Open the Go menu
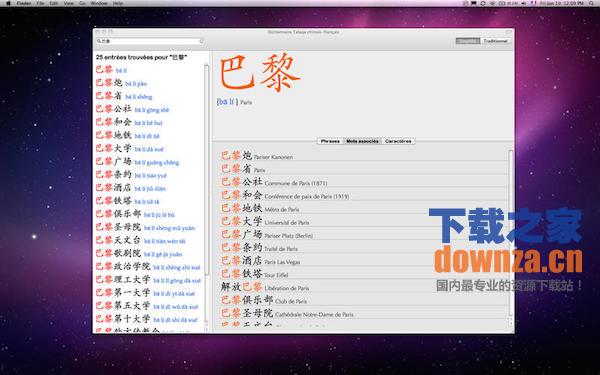 point(82,3)
